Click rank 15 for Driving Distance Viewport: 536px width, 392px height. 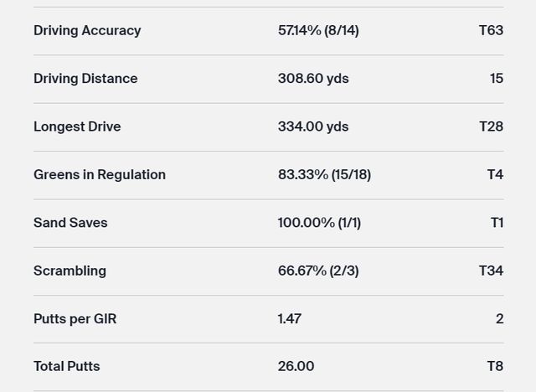[496, 79]
